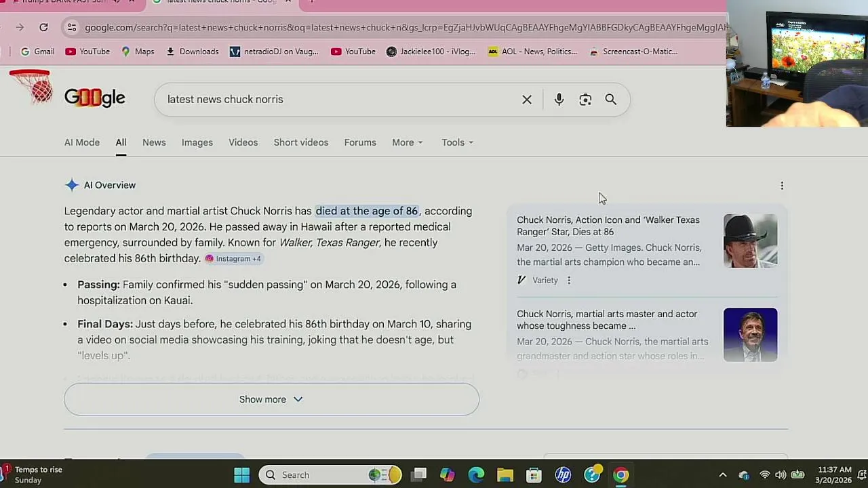Screen dimensions: 868x488
Task: Reload the page with the refresh icon
Action: click(43, 27)
